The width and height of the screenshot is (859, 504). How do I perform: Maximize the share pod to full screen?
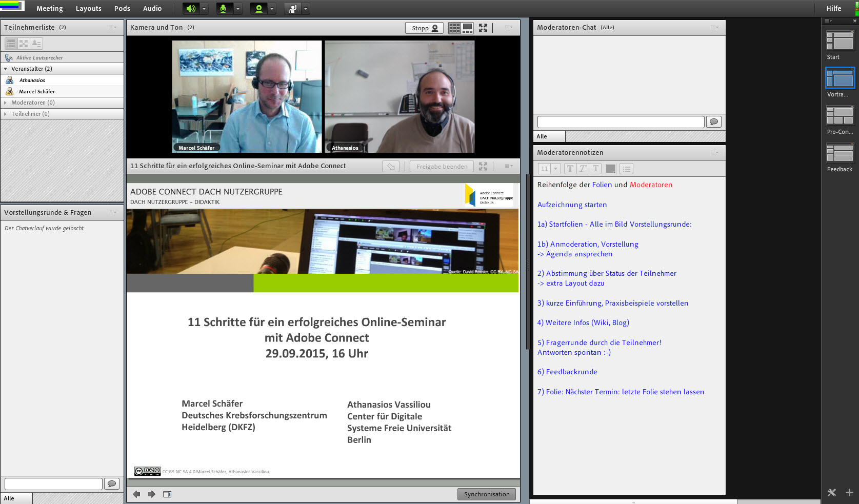[483, 166]
